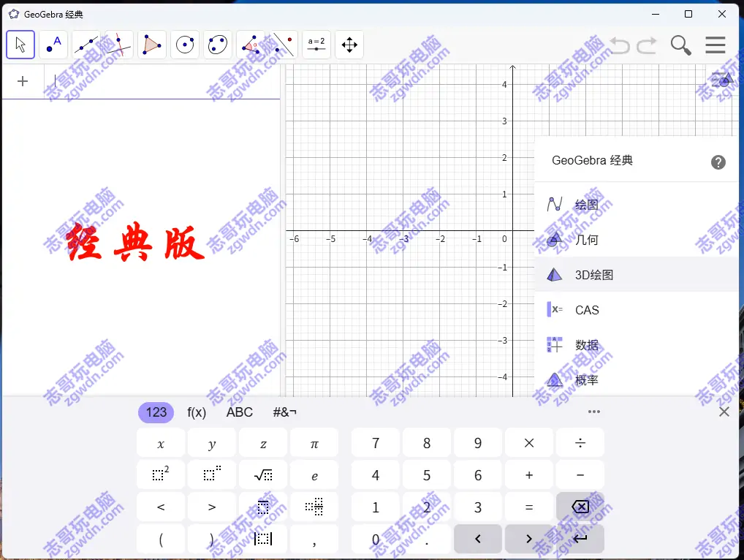Screen dimensions: 744x560
Task: Click the plus button in algebra input
Action: point(23,81)
